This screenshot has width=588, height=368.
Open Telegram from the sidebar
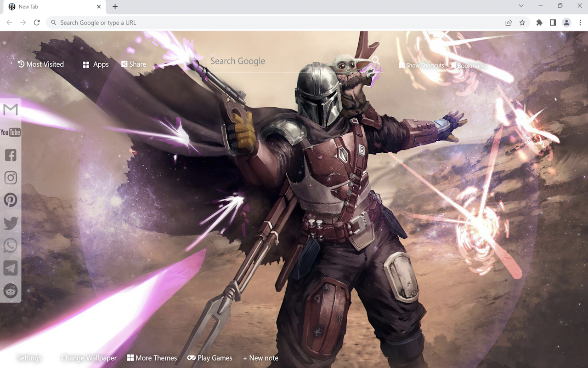10,268
